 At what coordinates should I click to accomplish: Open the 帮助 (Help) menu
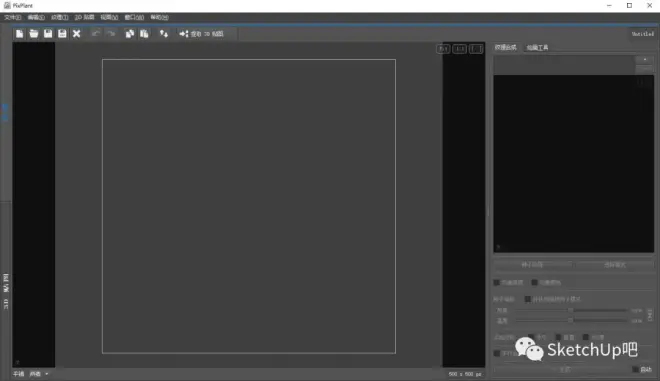click(x=160, y=17)
